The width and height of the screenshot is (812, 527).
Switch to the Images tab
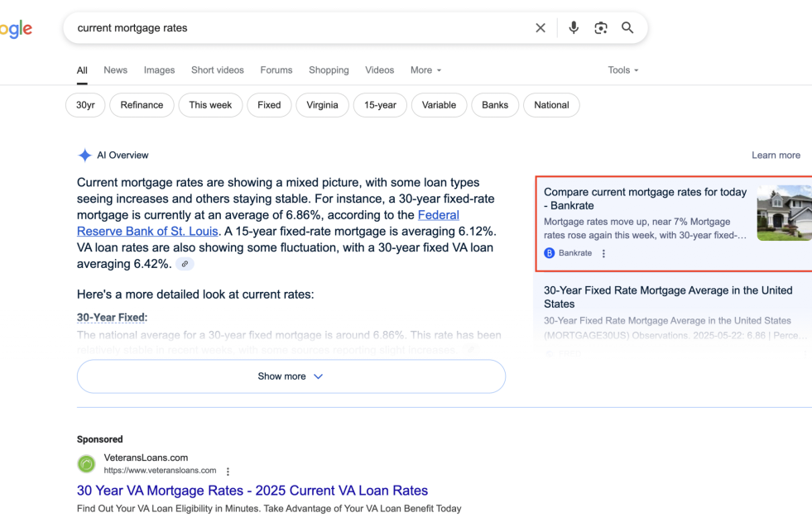coord(159,70)
